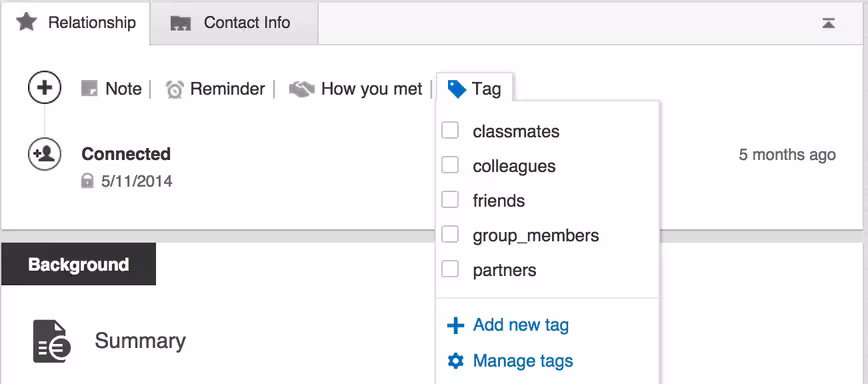Click the star icon on Relationship tab
This screenshot has width=868, height=384.
pos(26,22)
